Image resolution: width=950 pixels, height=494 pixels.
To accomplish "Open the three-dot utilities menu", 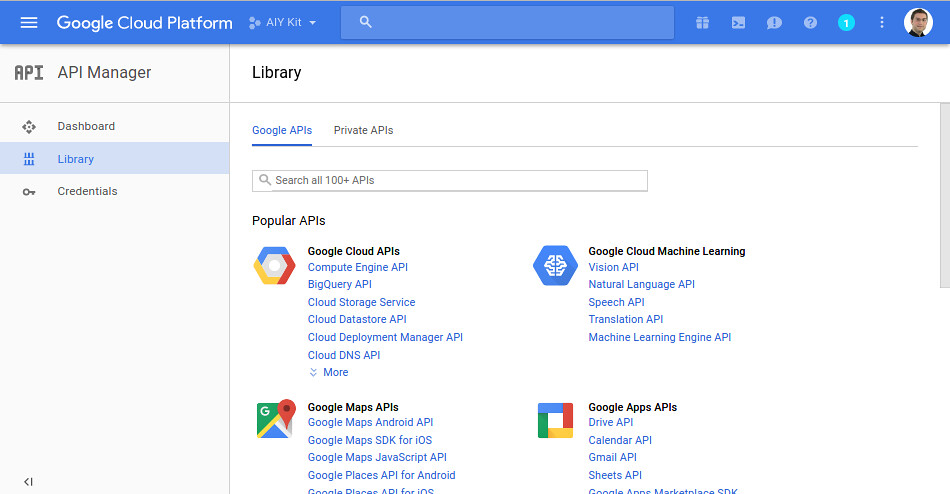I will [882, 22].
